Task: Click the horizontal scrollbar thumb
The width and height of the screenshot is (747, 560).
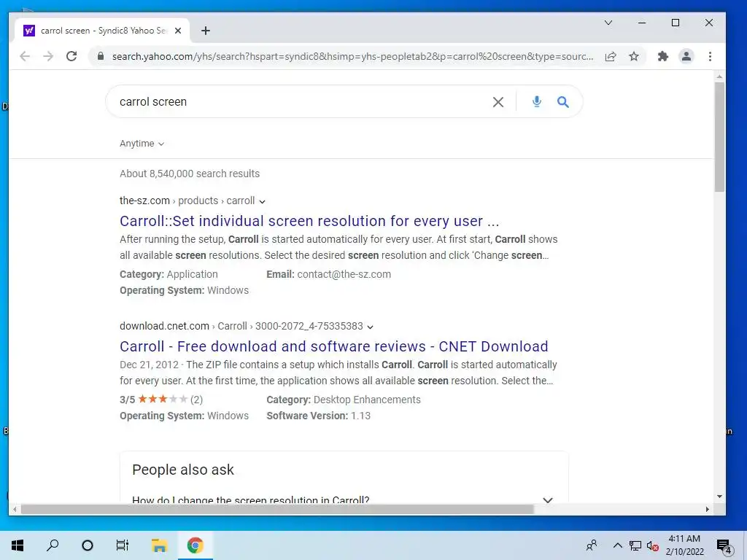Action: click(276, 509)
